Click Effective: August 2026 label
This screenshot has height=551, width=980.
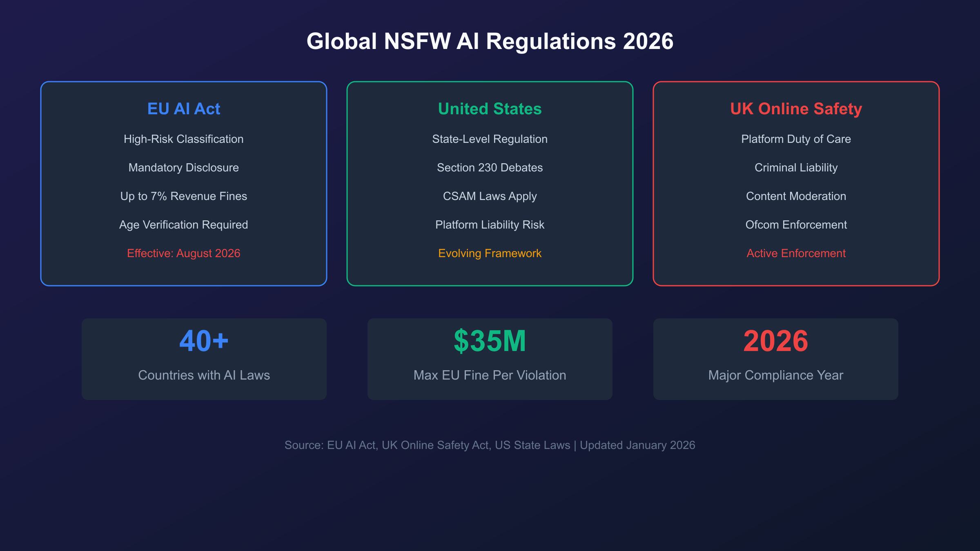coord(183,253)
